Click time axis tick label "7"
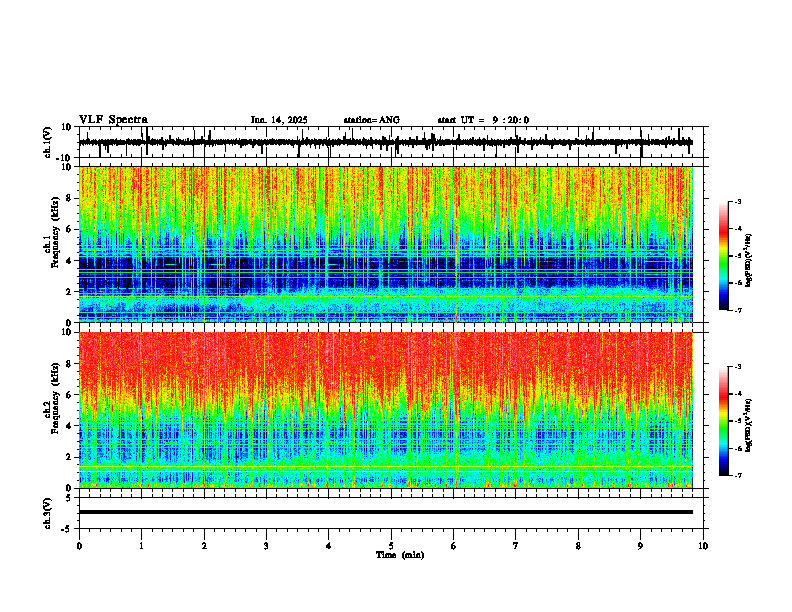 (x=516, y=546)
